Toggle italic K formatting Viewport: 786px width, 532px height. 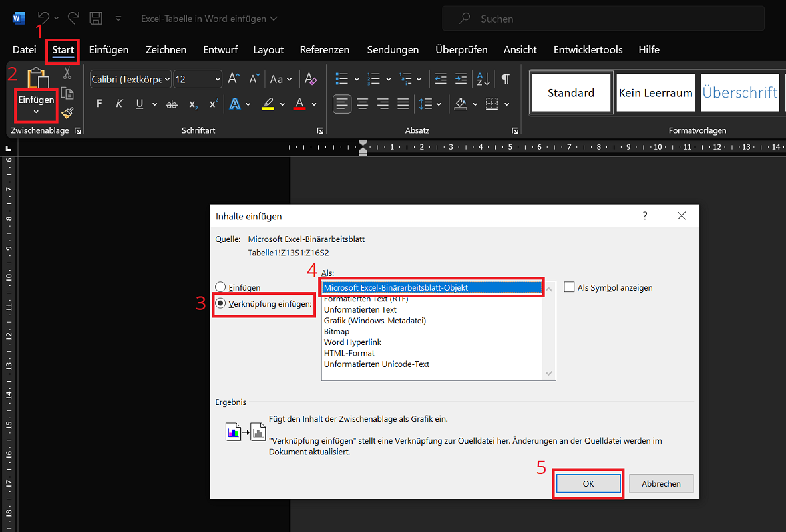(119, 104)
